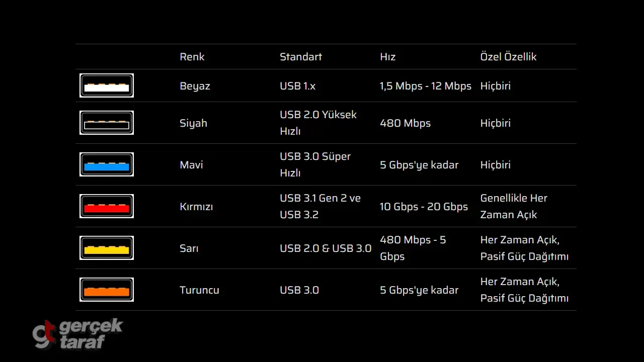The width and height of the screenshot is (644, 362).
Task: Click the Gerçek Taraf logo
Action: pyautogui.click(x=78, y=333)
